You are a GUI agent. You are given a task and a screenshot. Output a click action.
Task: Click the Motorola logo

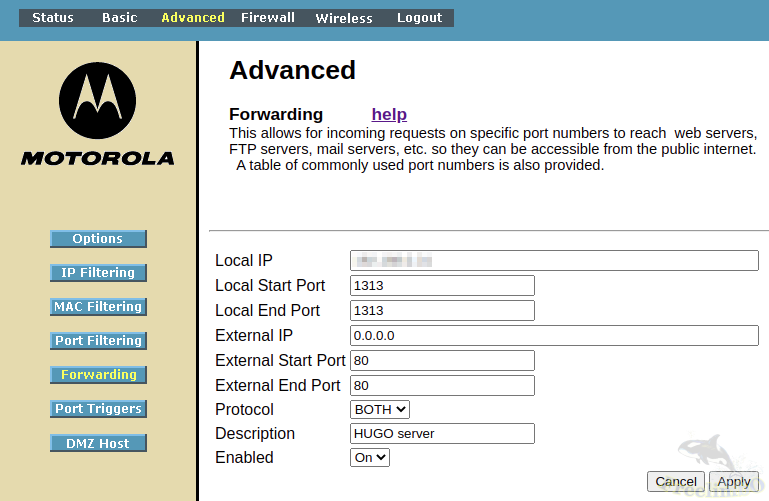tap(98, 114)
